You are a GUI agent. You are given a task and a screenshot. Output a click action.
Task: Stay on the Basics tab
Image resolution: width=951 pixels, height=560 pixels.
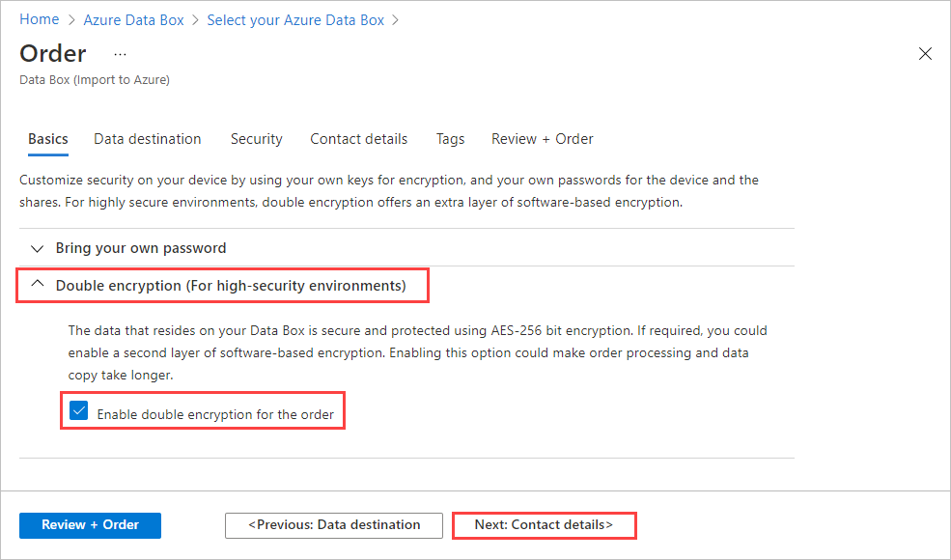point(47,138)
